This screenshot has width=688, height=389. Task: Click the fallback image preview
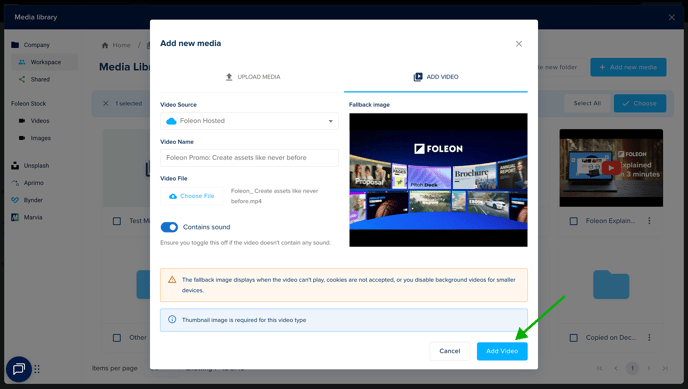pos(438,180)
